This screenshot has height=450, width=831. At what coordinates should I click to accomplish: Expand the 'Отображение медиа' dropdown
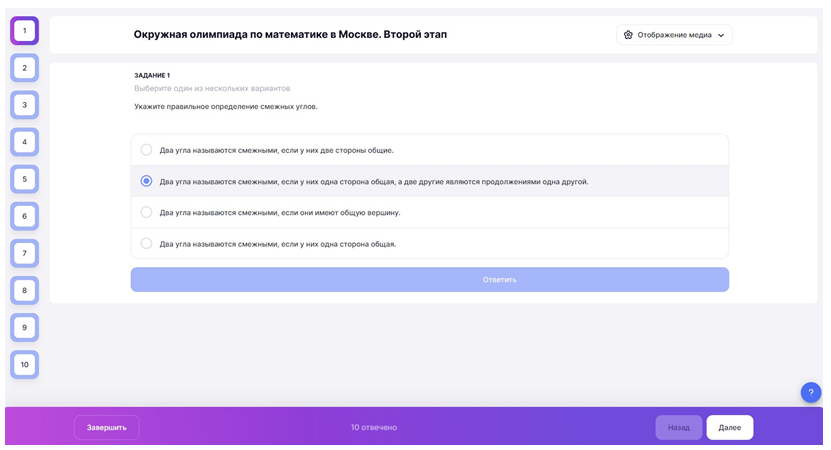(675, 35)
